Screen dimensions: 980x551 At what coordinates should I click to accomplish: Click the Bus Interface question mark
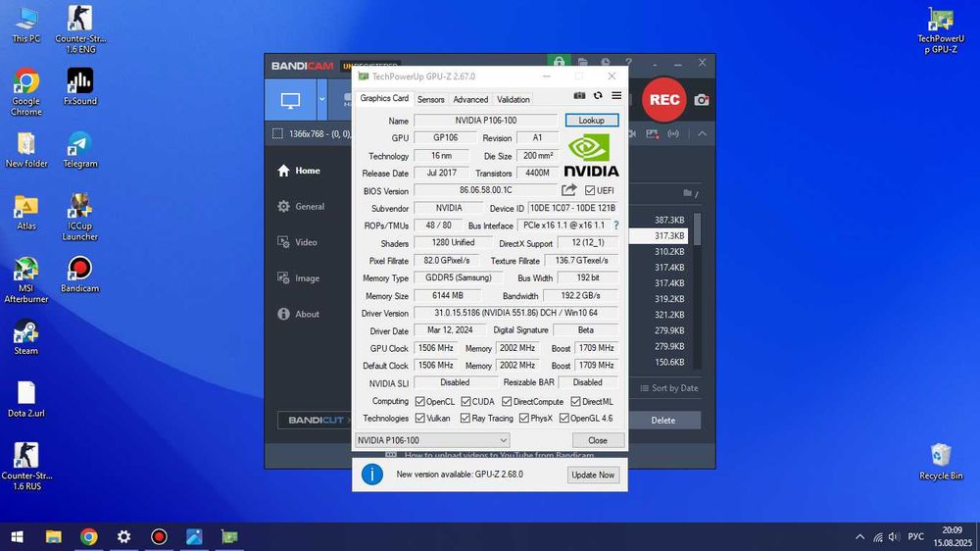pyautogui.click(x=616, y=225)
